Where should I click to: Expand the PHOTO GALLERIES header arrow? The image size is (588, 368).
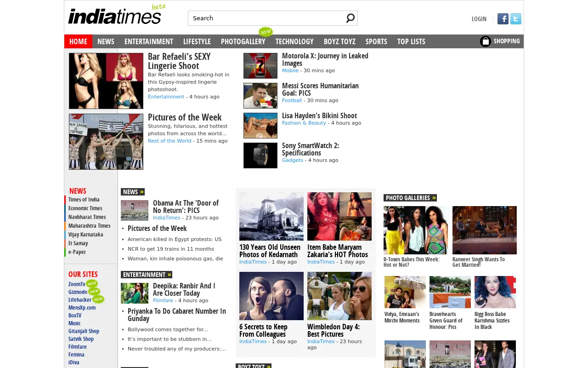pyautogui.click(x=434, y=198)
